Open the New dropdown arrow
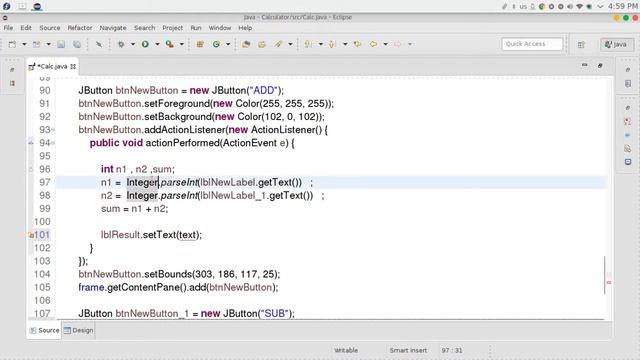Screen dimensions: 640x360 (24, 44)
